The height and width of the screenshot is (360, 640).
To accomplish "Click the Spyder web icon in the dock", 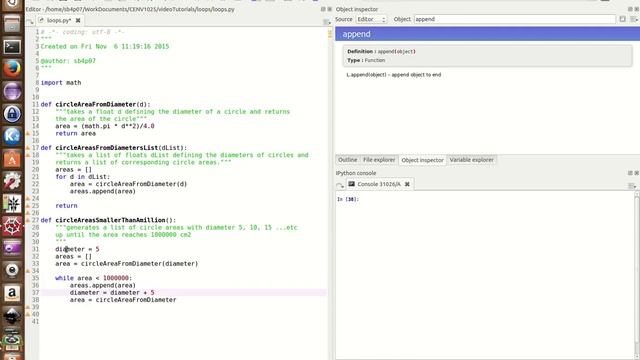I will [x=12, y=226].
